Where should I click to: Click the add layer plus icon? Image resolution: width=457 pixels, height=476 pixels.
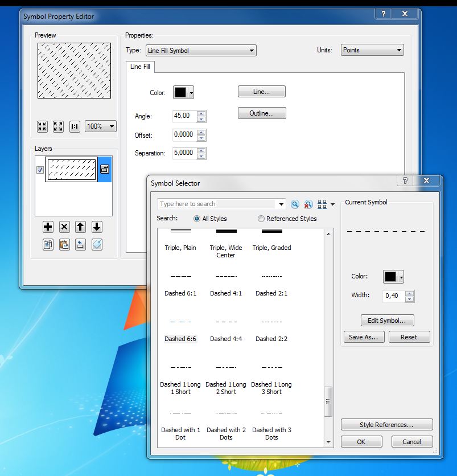pos(48,227)
